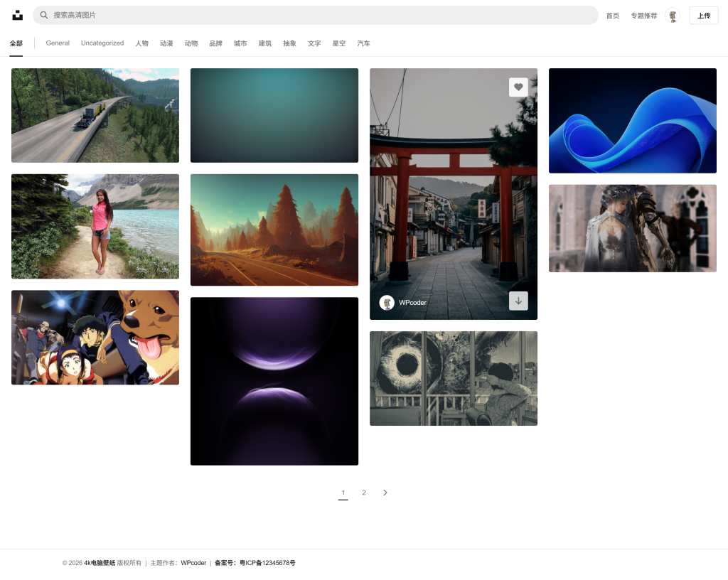Open the blue abstract wave wallpaper
728x580 pixels.
pyautogui.click(x=632, y=120)
